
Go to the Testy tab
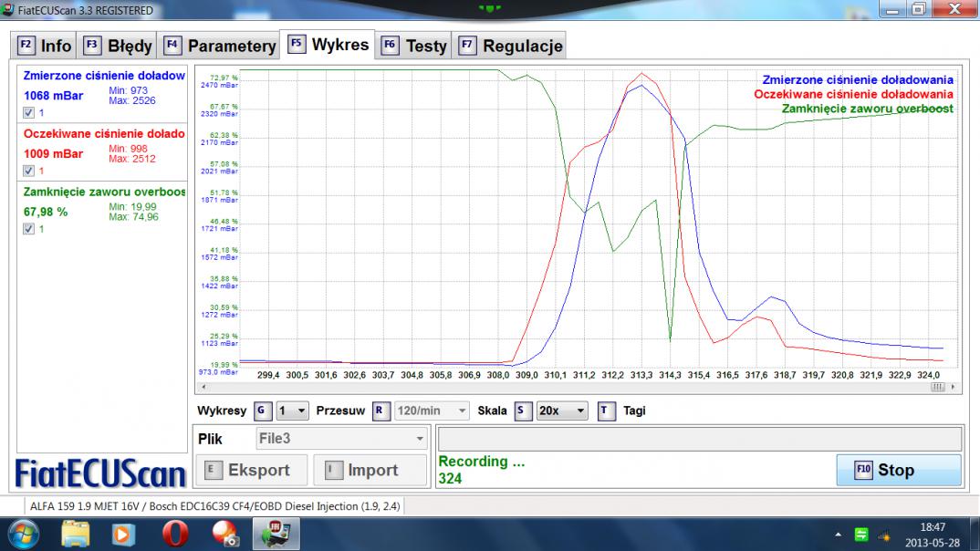coord(413,46)
